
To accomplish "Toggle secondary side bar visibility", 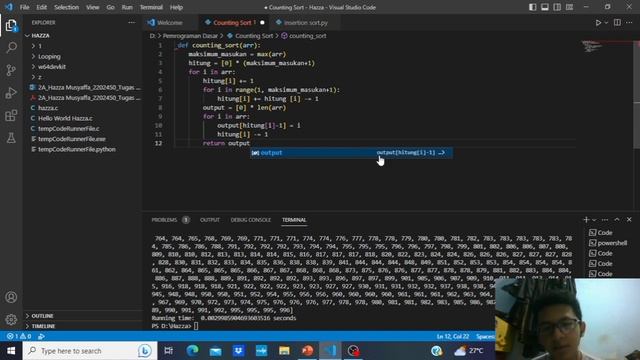I will point(557,7).
